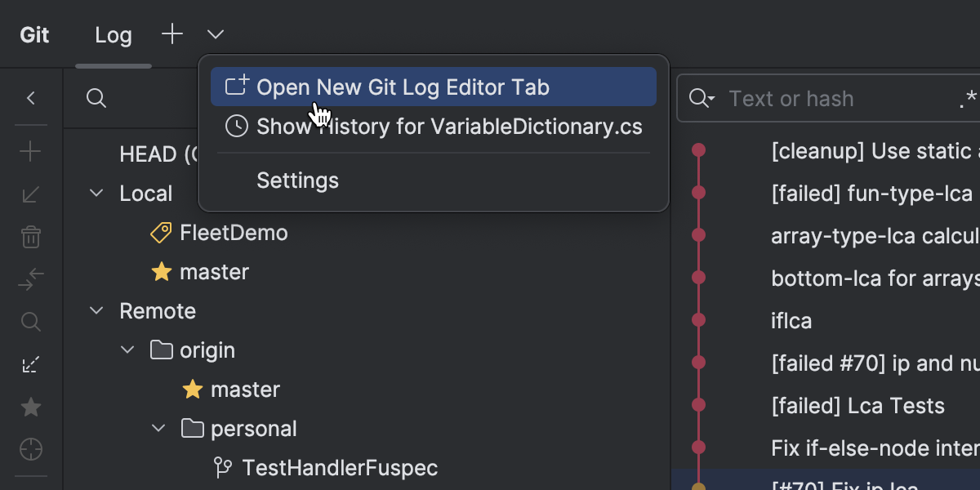Collapse the Local branches group
The width and height of the screenshot is (980, 490).
coord(97,194)
